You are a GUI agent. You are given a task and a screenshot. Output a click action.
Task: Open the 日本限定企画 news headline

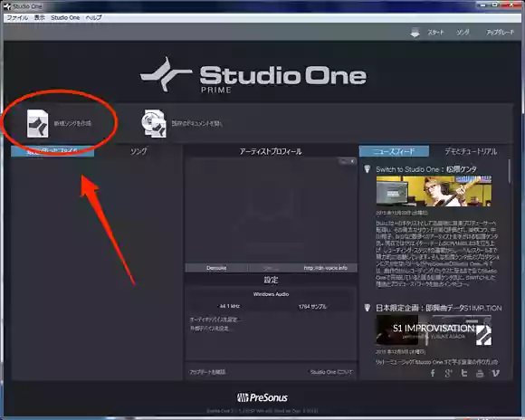point(439,308)
